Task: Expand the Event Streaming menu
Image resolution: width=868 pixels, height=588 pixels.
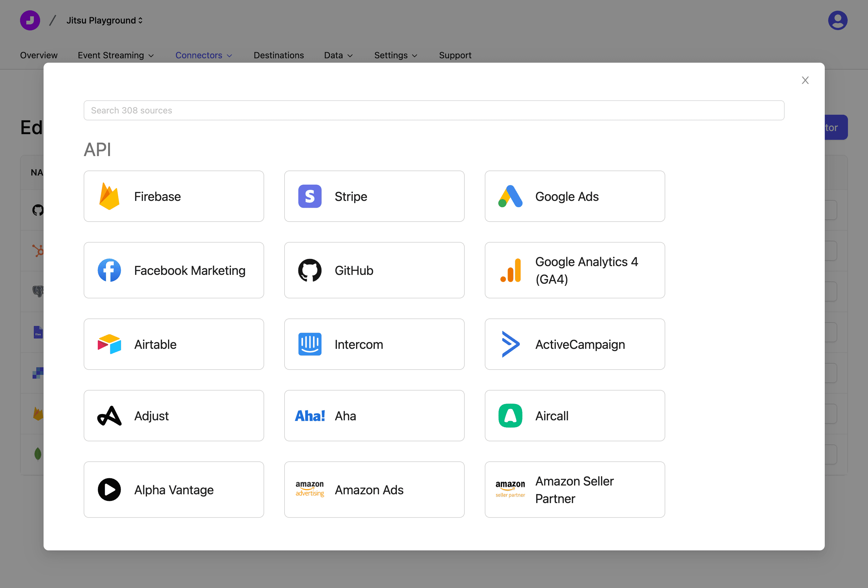Action: point(116,55)
